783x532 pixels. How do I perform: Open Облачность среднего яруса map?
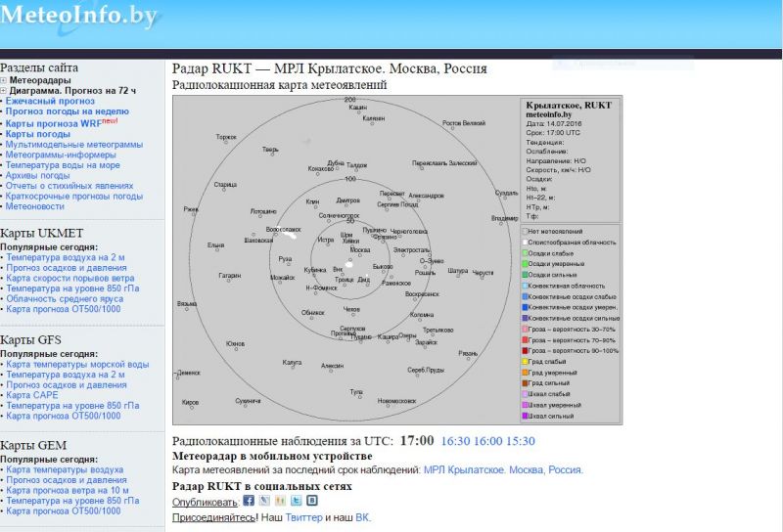click(x=65, y=299)
